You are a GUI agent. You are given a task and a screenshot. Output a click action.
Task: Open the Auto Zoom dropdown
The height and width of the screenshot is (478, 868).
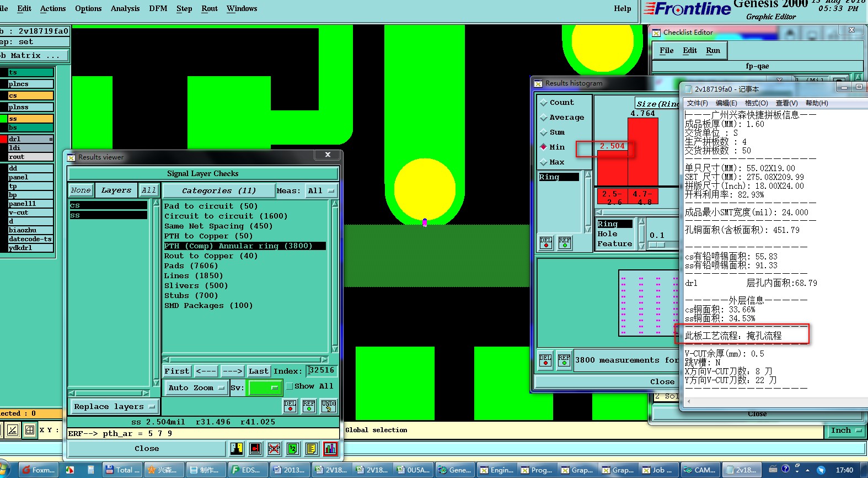196,388
